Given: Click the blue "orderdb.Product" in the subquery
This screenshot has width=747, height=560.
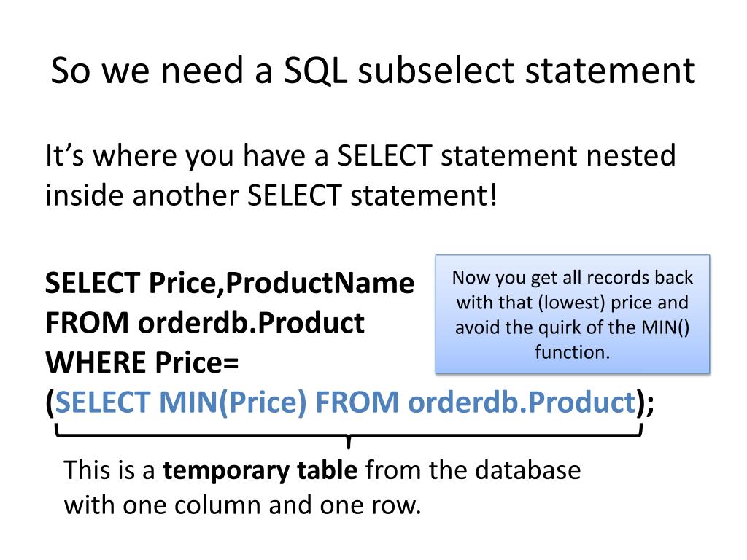Looking at the screenshot, I should [x=520, y=402].
